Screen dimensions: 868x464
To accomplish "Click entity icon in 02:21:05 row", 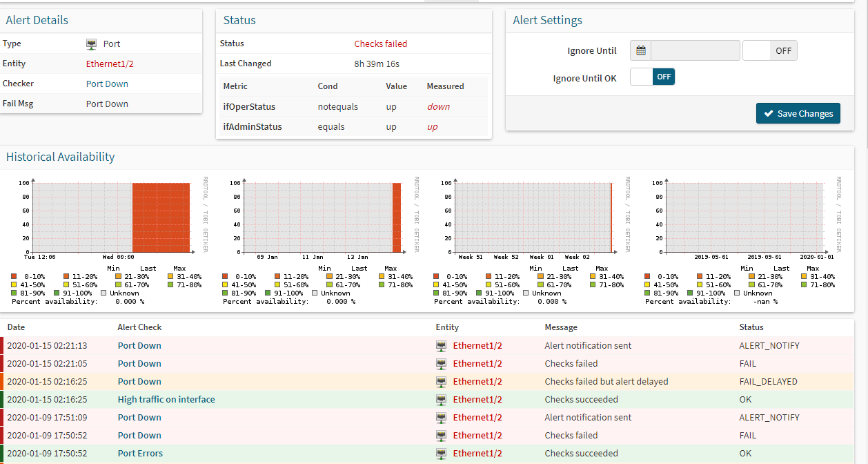I will coord(442,364).
